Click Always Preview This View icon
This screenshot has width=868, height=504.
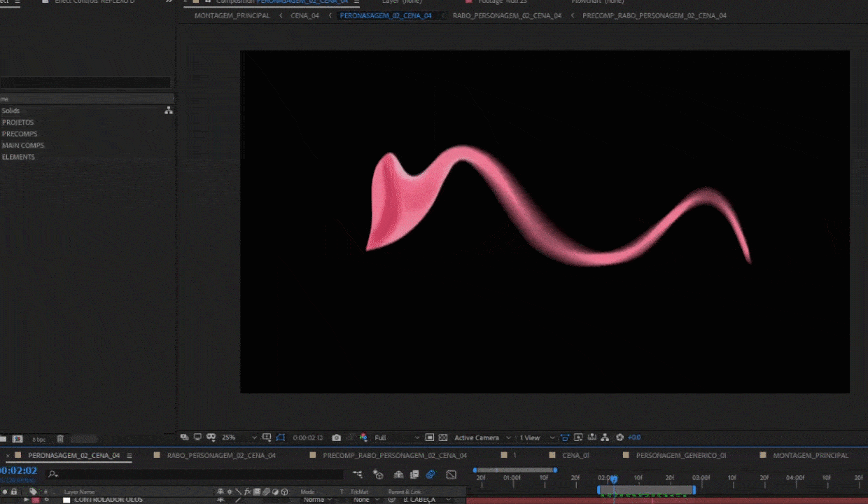(184, 437)
